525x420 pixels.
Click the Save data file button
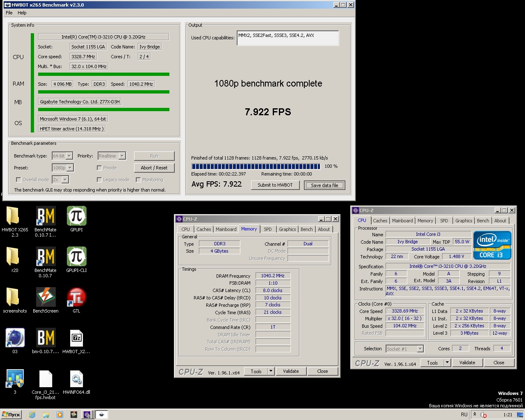click(324, 185)
